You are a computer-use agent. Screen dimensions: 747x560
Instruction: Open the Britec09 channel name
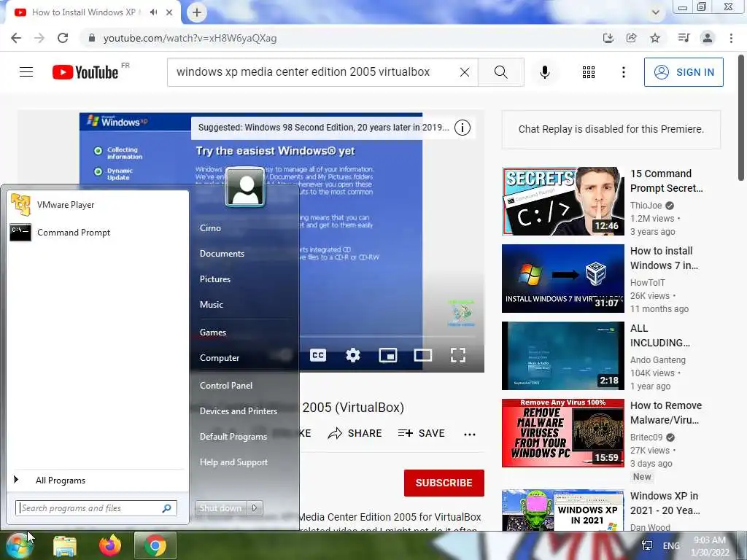[646, 437]
